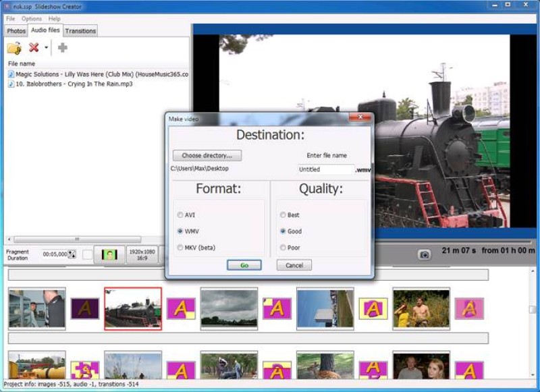Click the gray plus add icon
The width and height of the screenshot is (540, 392).
62,48
